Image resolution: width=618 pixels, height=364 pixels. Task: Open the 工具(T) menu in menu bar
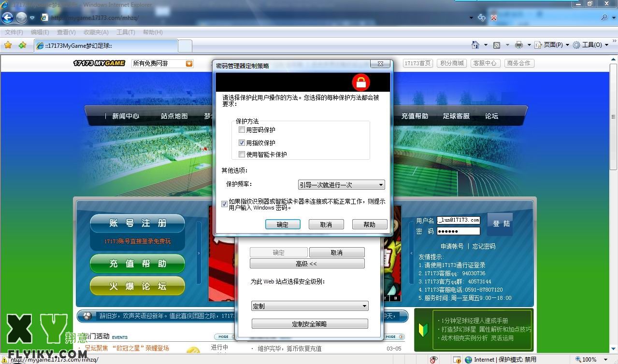126,32
